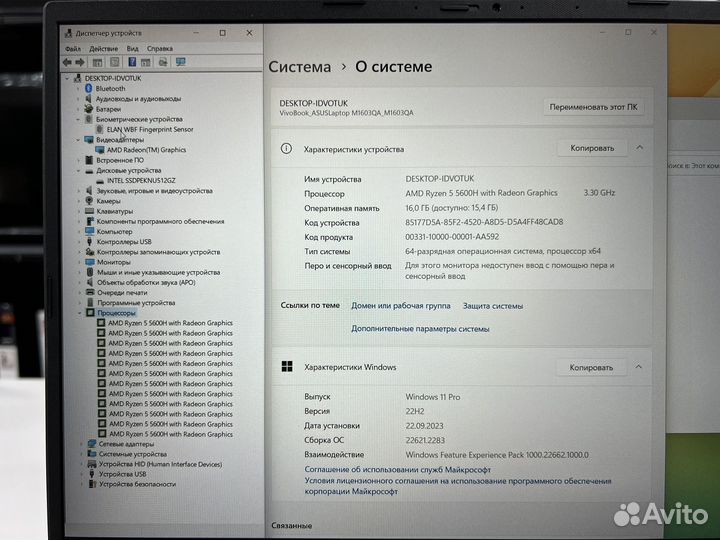The image size is (720, 540).
Task: Click the OS build value 22621.2283
Action: click(425, 440)
